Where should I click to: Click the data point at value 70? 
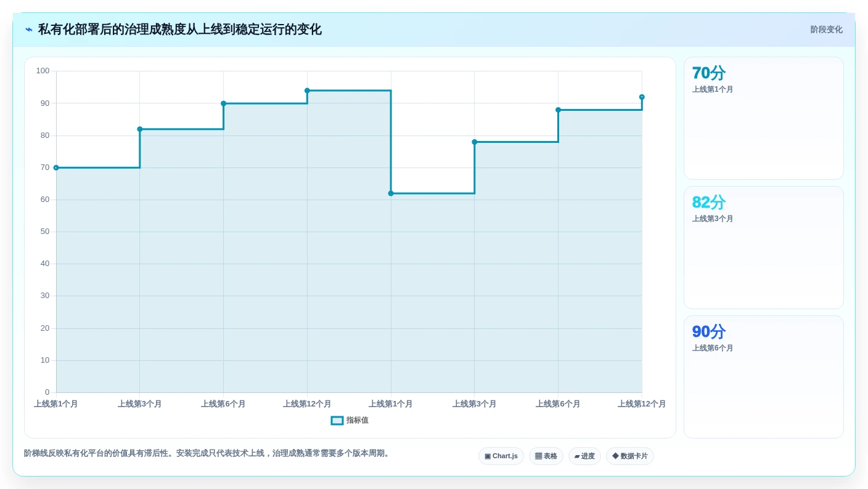click(56, 168)
